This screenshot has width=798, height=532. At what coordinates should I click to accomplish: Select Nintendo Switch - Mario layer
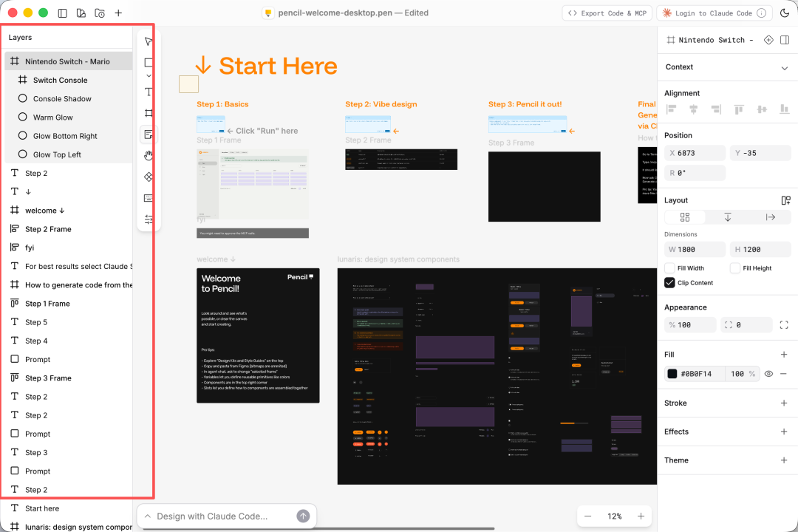pyautogui.click(x=69, y=61)
